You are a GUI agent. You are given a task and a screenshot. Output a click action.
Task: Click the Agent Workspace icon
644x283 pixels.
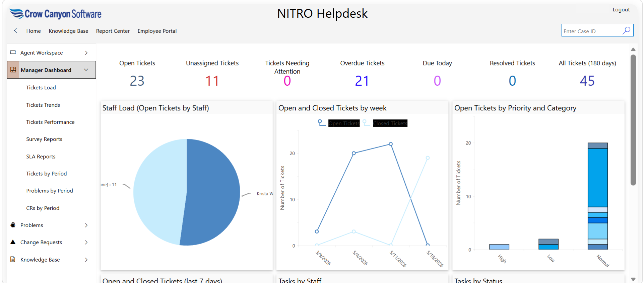13,52
